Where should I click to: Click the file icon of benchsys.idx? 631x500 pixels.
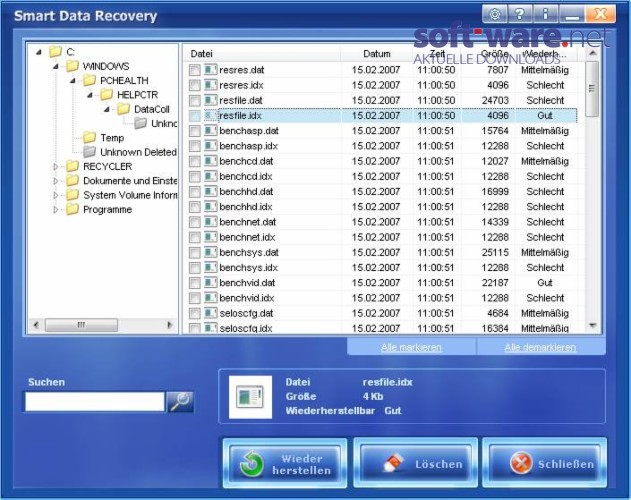(210, 267)
